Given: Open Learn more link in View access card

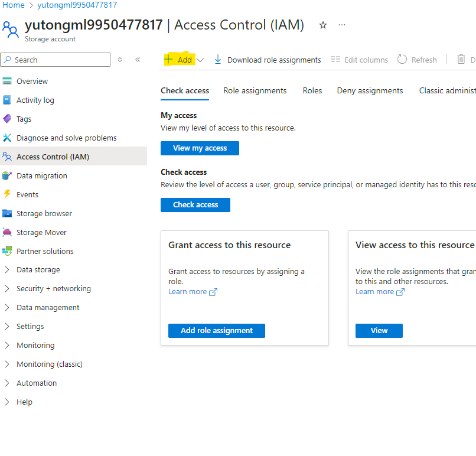Looking at the screenshot, I should pos(374,291).
